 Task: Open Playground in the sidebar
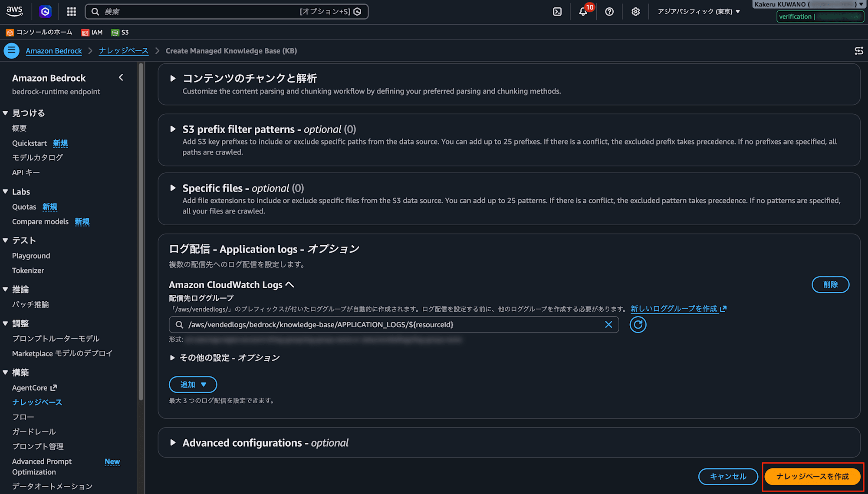point(31,256)
